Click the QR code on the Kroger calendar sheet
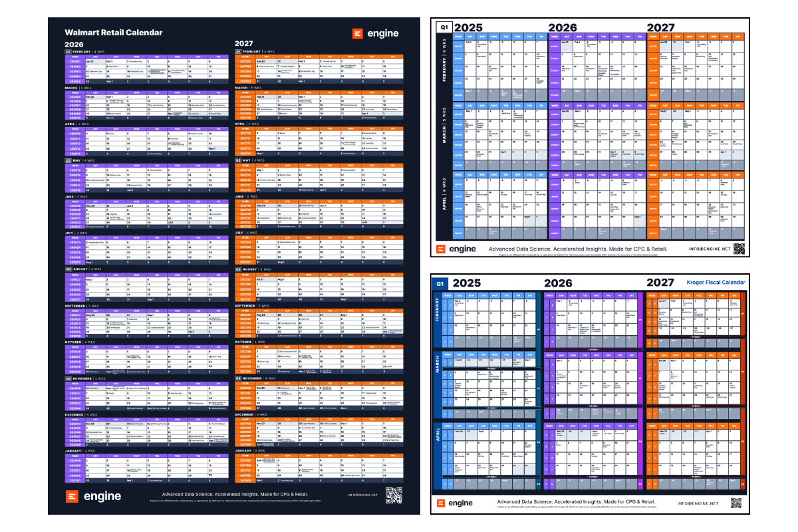This screenshot has width=798, height=532. pyautogui.click(x=737, y=503)
